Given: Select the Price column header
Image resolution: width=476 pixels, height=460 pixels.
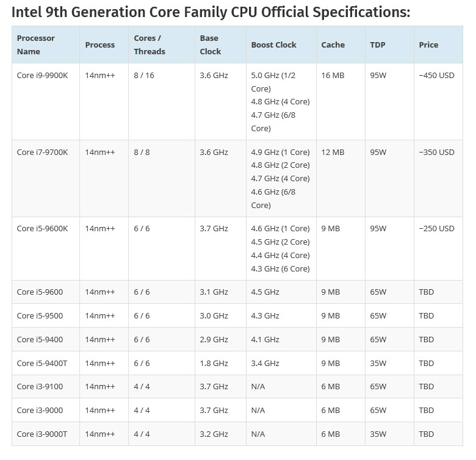Looking at the screenshot, I should (x=428, y=45).
